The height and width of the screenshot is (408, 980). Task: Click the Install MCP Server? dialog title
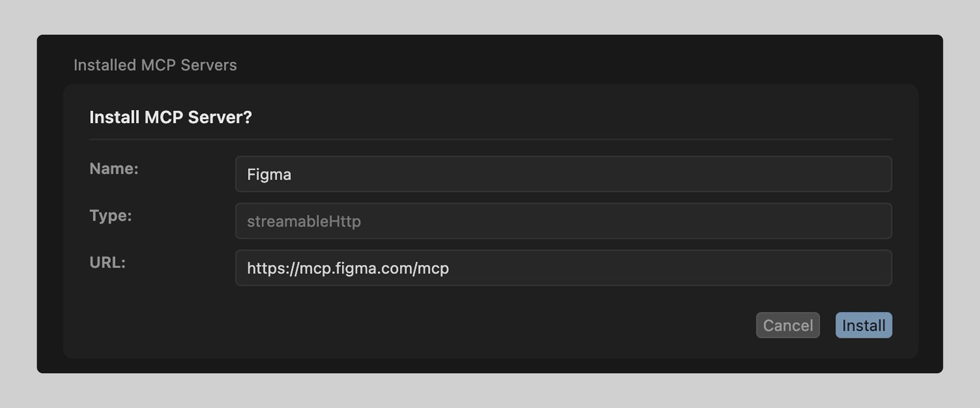point(170,117)
